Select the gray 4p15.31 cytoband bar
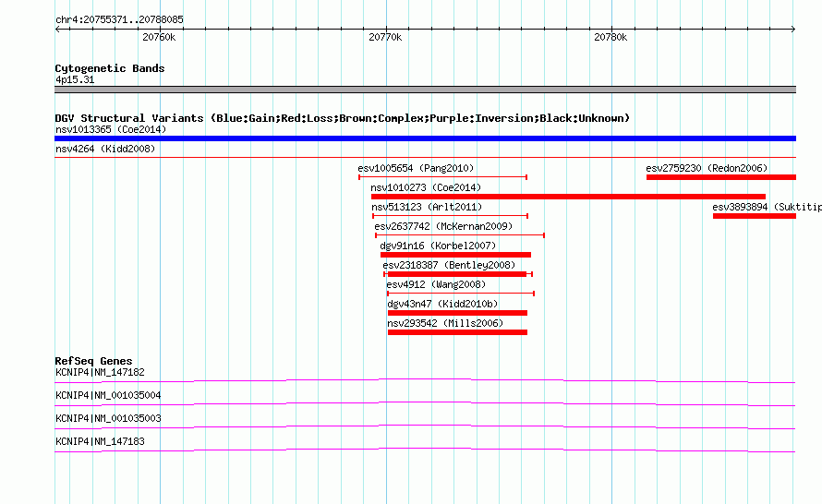This screenshot has height=504, width=822. point(425,90)
